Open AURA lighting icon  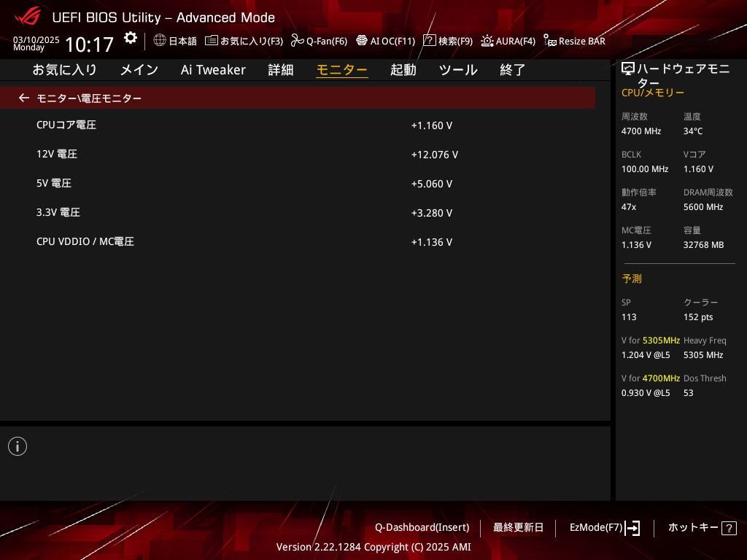click(487, 41)
